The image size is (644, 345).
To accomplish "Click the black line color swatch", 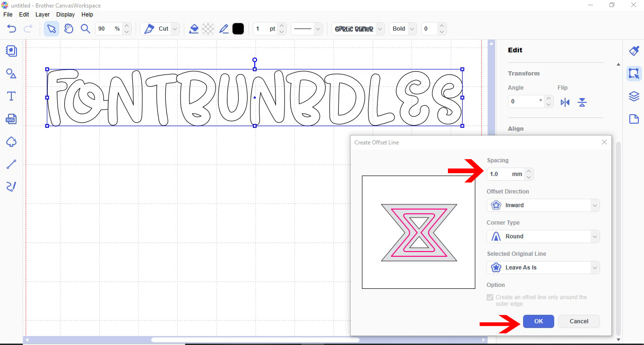I will 238,29.
